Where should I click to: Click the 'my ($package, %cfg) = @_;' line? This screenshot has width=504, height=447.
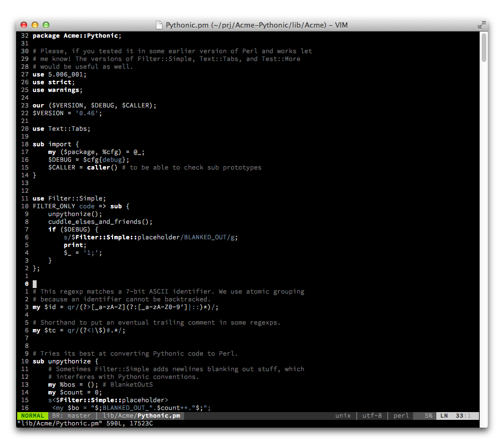[96, 152]
